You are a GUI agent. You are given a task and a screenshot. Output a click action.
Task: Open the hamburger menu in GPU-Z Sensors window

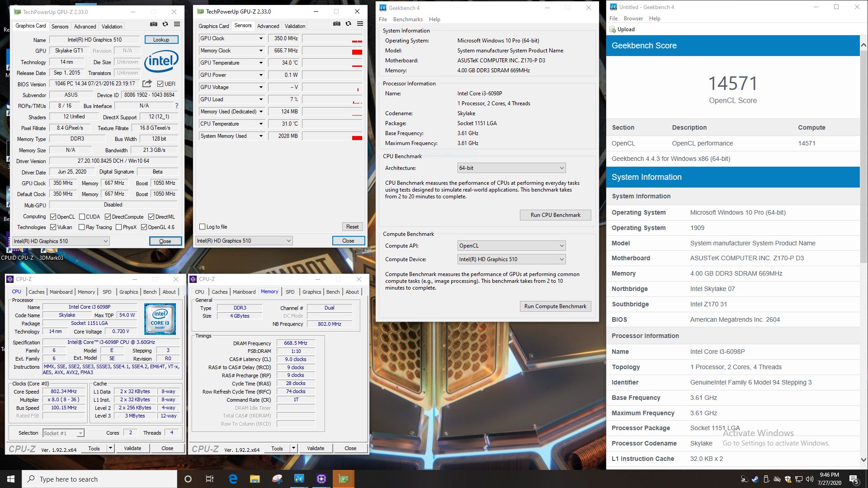pos(360,23)
